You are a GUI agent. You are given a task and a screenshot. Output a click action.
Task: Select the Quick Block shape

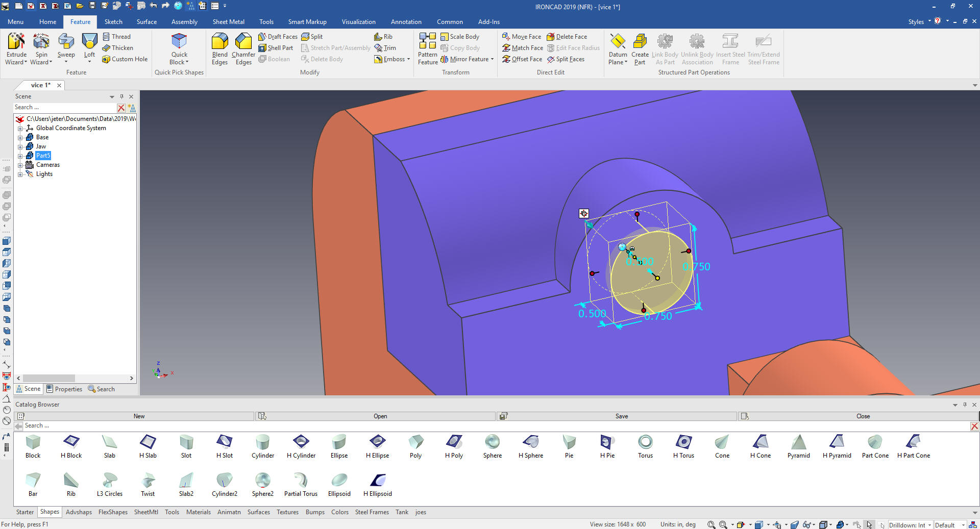pos(179,48)
